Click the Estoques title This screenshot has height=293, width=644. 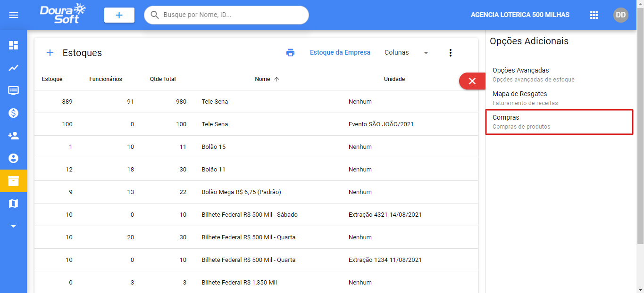82,53
